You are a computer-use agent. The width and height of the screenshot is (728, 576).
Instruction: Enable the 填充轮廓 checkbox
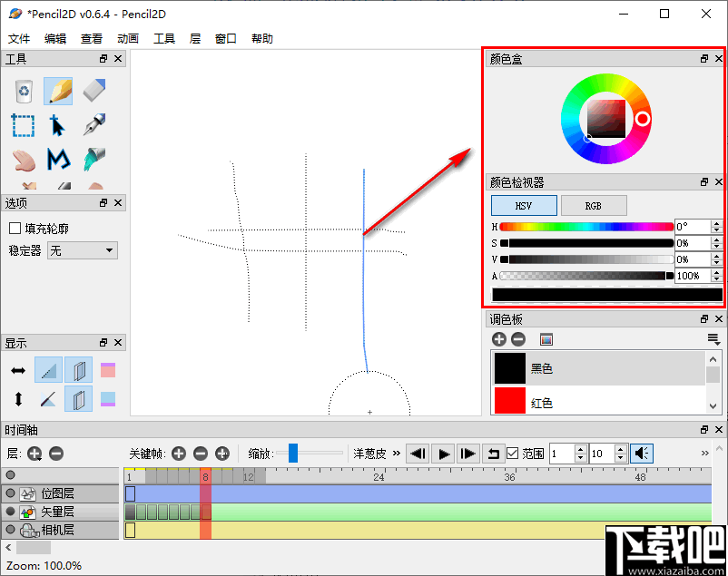pyautogui.click(x=15, y=227)
